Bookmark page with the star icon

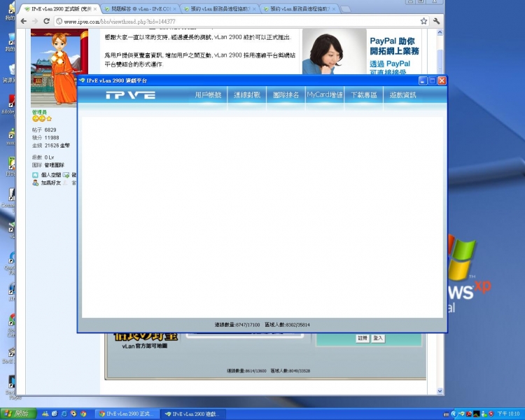coord(423,21)
